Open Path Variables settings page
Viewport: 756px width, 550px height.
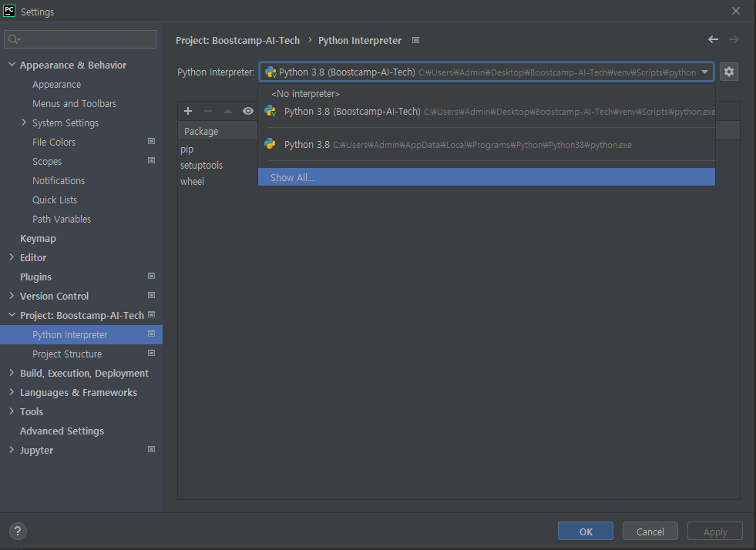[61, 220]
